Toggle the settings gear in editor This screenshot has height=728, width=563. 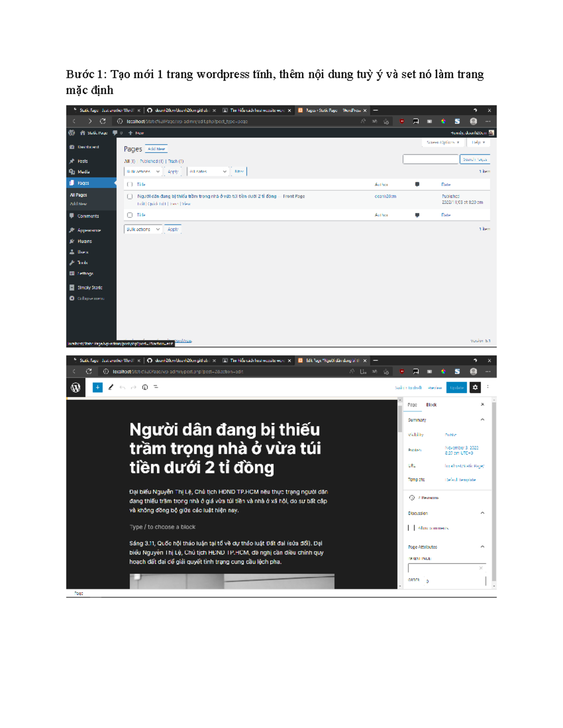tap(475, 388)
